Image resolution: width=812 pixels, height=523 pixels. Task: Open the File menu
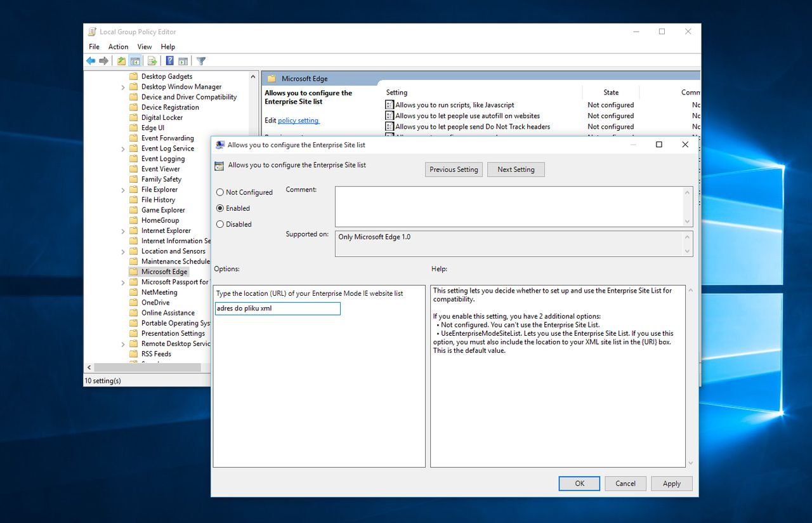tap(94, 46)
